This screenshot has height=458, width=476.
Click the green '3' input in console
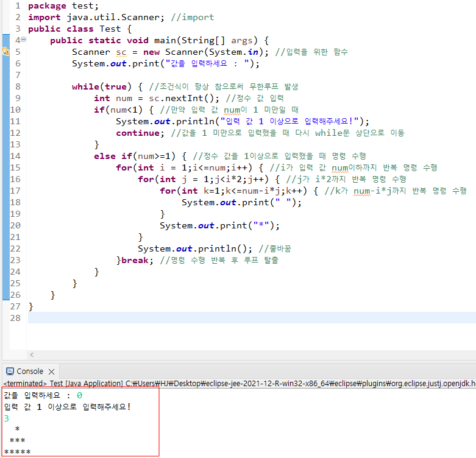(7, 418)
